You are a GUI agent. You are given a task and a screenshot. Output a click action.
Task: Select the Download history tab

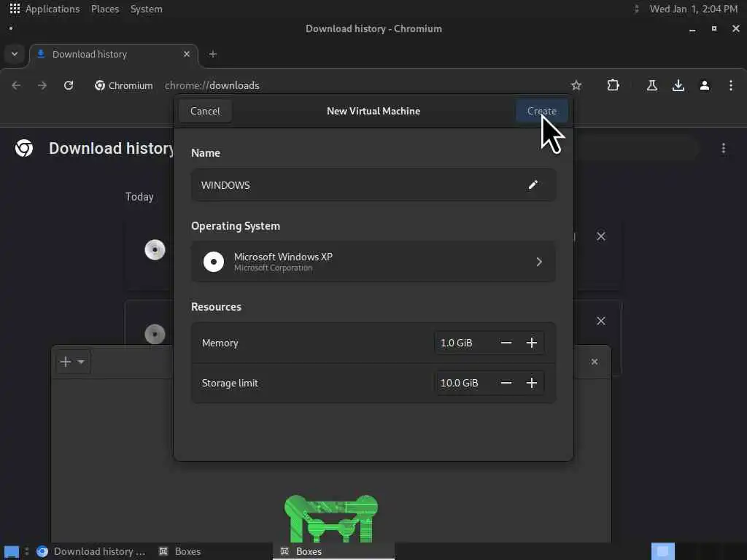tap(114, 54)
